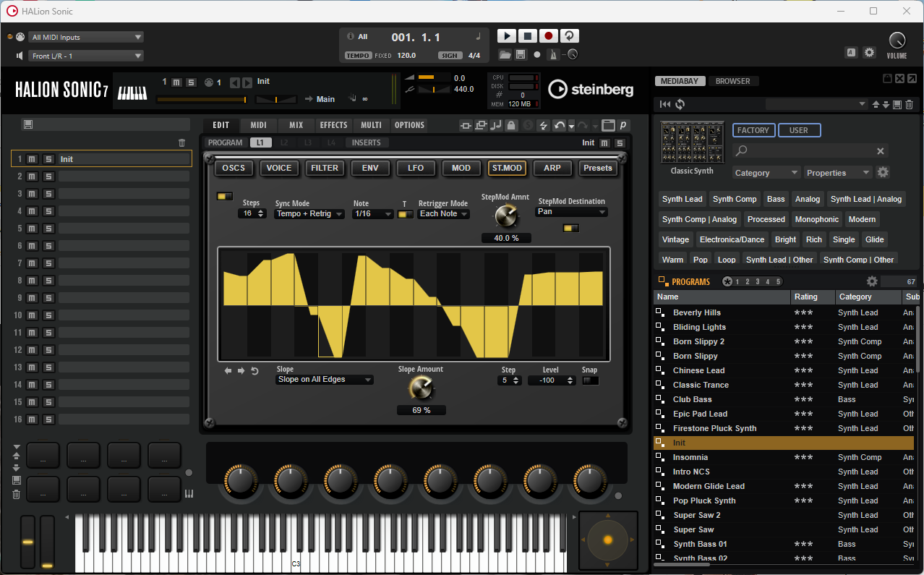
Task: Open the INSERTS tab
Action: (367, 142)
